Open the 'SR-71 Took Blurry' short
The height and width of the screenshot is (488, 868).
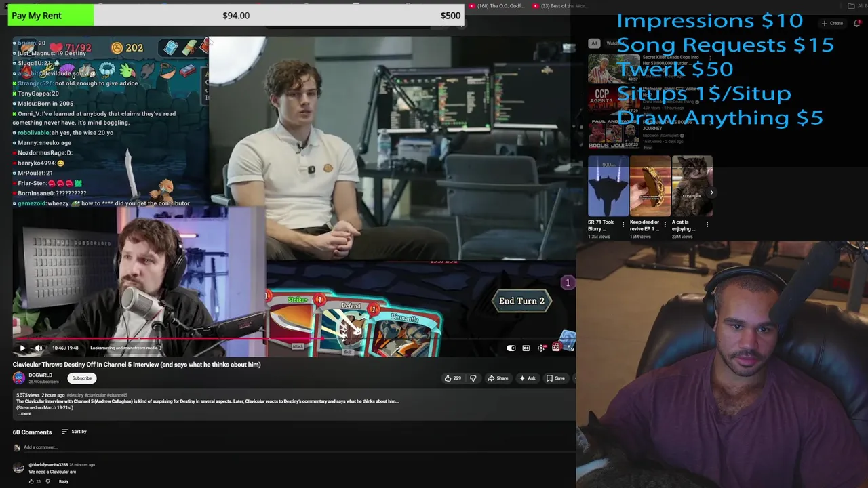(x=608, y=186)
